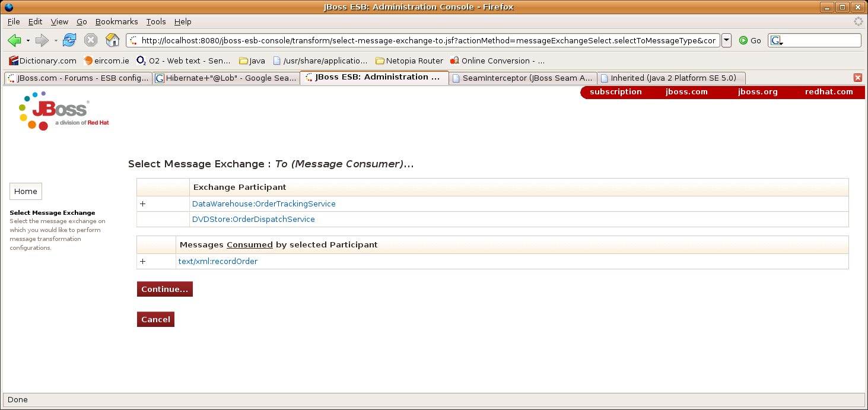The width and height of the screenshot is (868, 410).
Task: Click the Back arrow navigation icon
Action: tap(14, 40)
